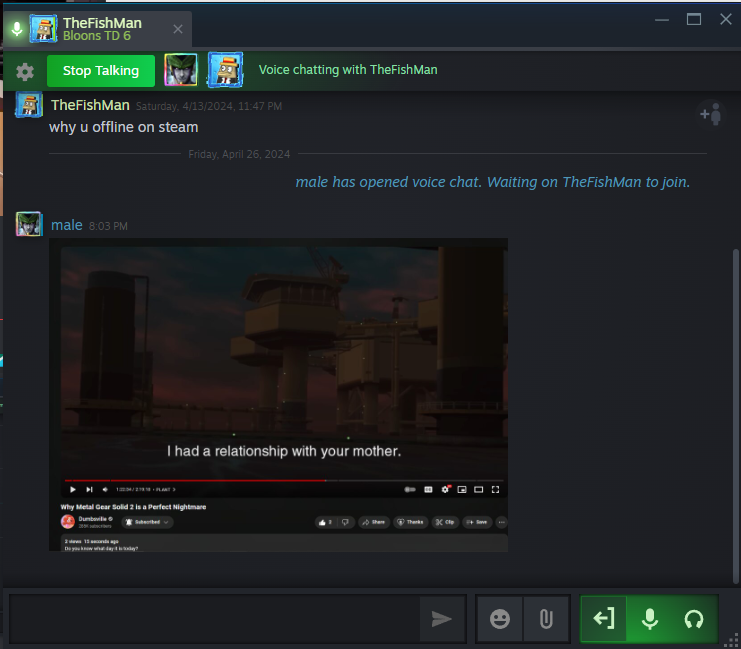Click the Stop Talking button
Screen dimensions: 741x649
[x=101, y=71]
